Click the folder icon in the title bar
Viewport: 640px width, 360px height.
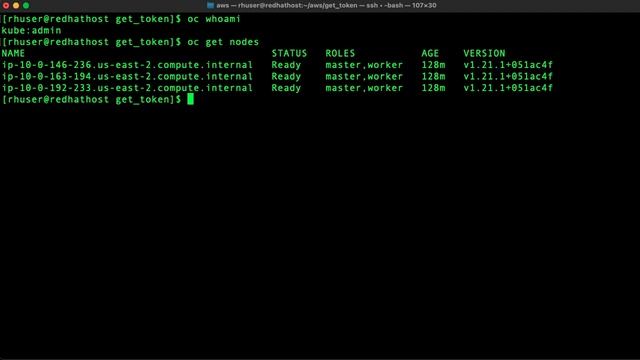coord(210,5)
